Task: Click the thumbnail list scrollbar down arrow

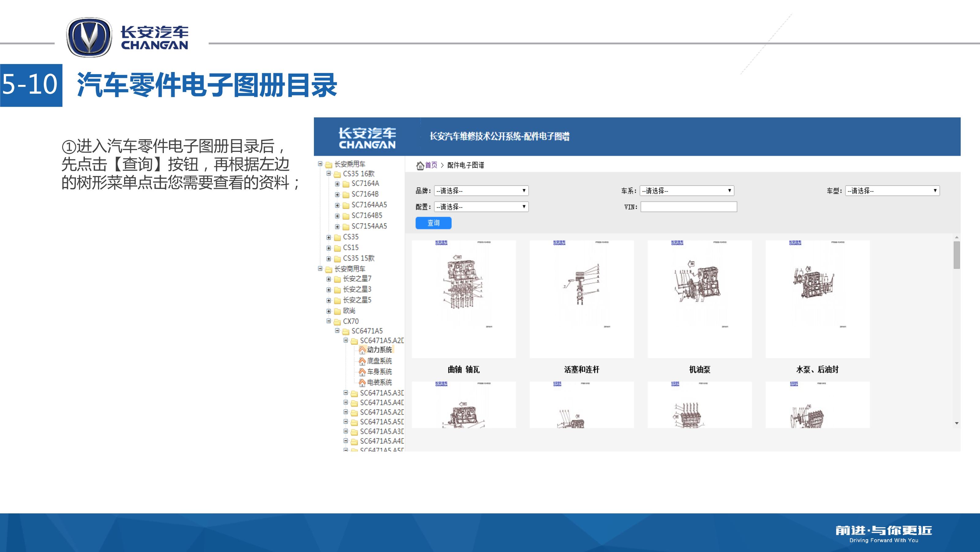Action: click(956, 423)
